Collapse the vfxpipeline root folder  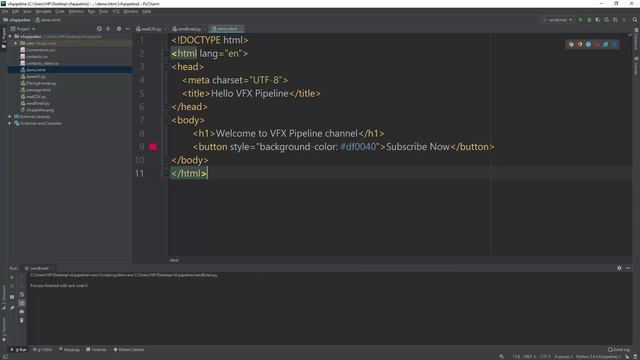click(10, 36)
